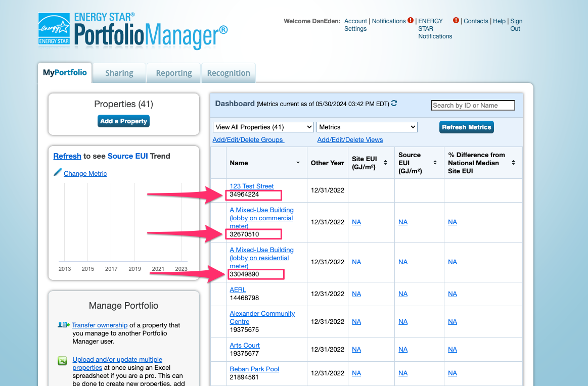Click the Change Metric link
Viewport: 588px width, 386px height.
pos(85,173)
